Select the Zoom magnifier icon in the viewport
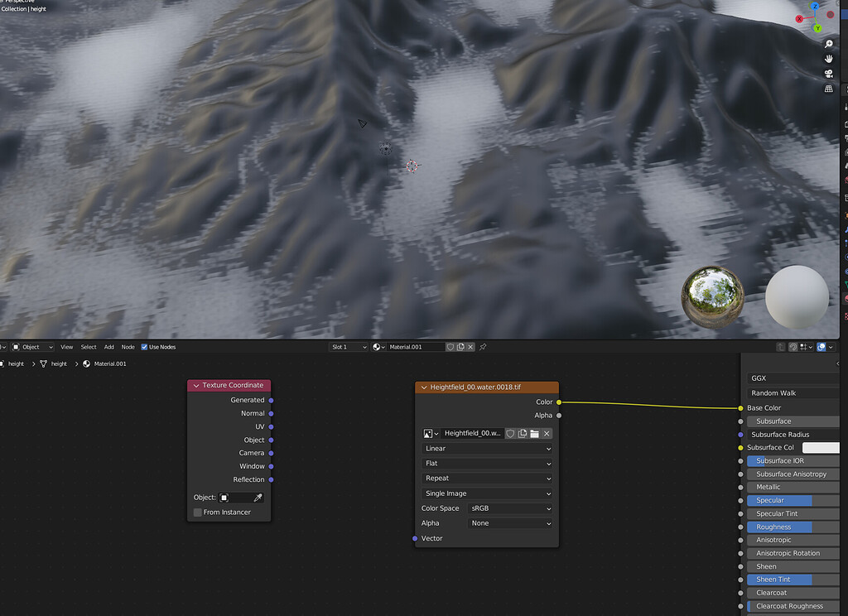 828,43
